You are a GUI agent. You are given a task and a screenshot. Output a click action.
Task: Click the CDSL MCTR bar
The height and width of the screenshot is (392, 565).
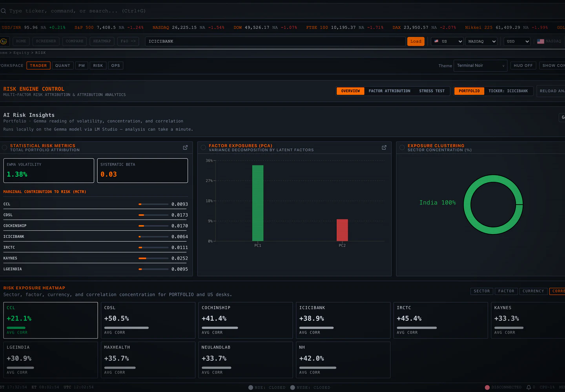pos(153,215)
